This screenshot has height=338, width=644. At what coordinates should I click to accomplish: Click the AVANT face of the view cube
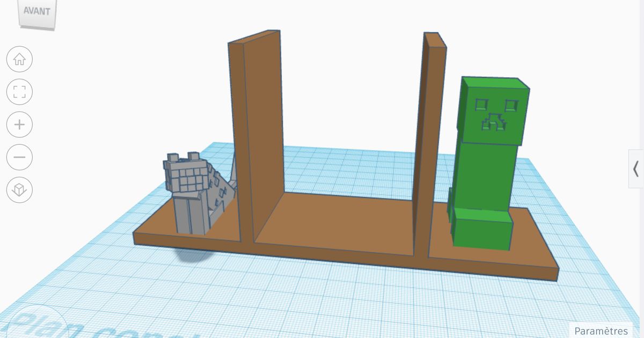pyautogui.click(x=36, y=12)
